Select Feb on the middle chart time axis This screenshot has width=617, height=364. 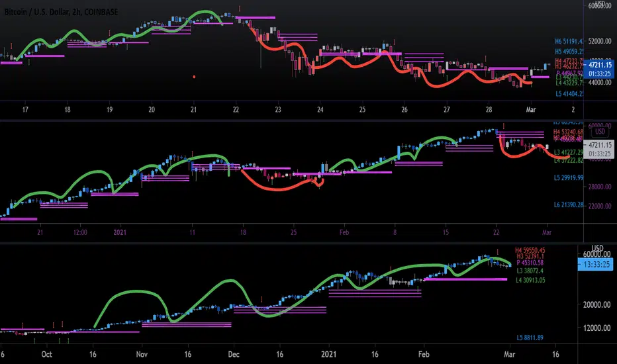pos(344,232)
